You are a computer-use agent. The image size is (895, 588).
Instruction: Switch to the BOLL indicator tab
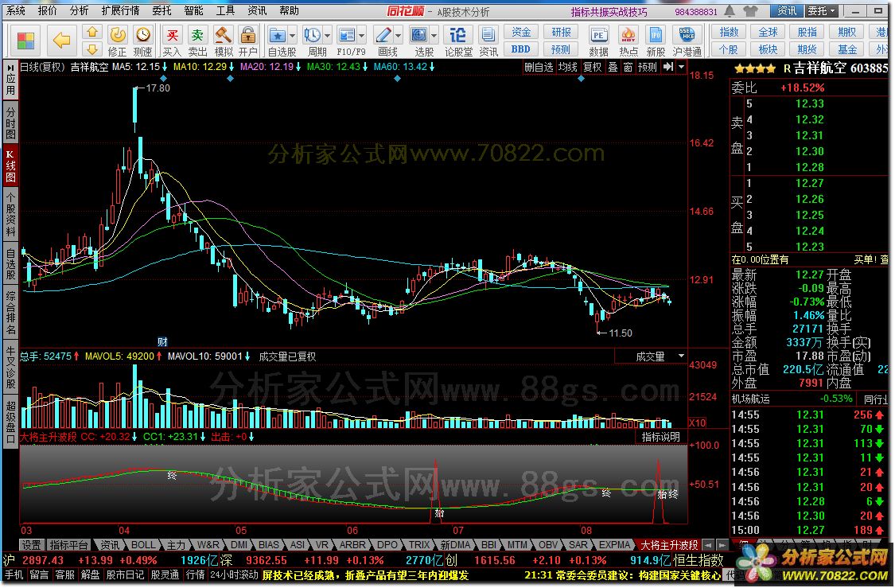coord(143,544)
